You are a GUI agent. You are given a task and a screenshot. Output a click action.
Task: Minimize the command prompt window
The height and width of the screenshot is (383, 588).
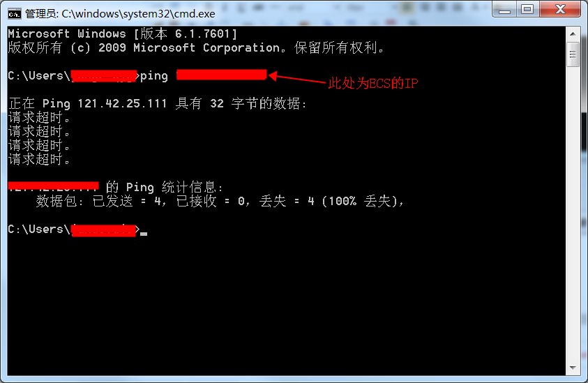[505, 9]
